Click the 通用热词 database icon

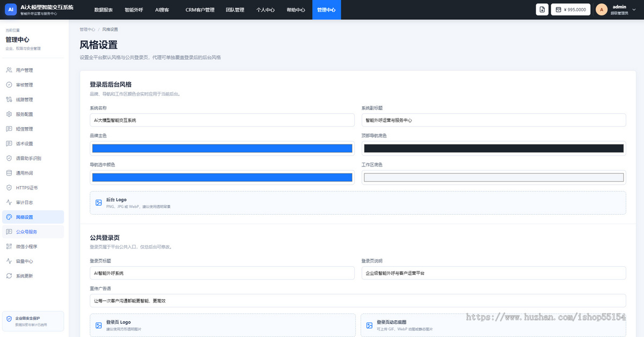[x=9, y=173]
